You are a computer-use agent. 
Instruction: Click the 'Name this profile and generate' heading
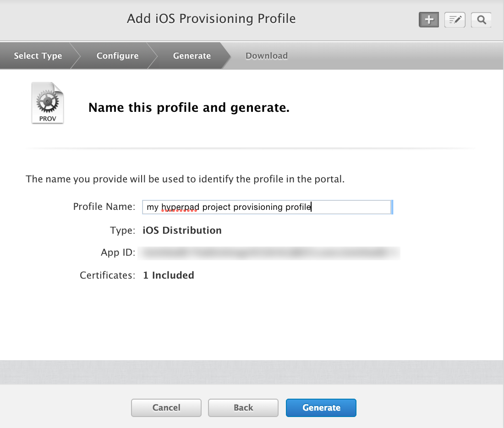point(189,108)
